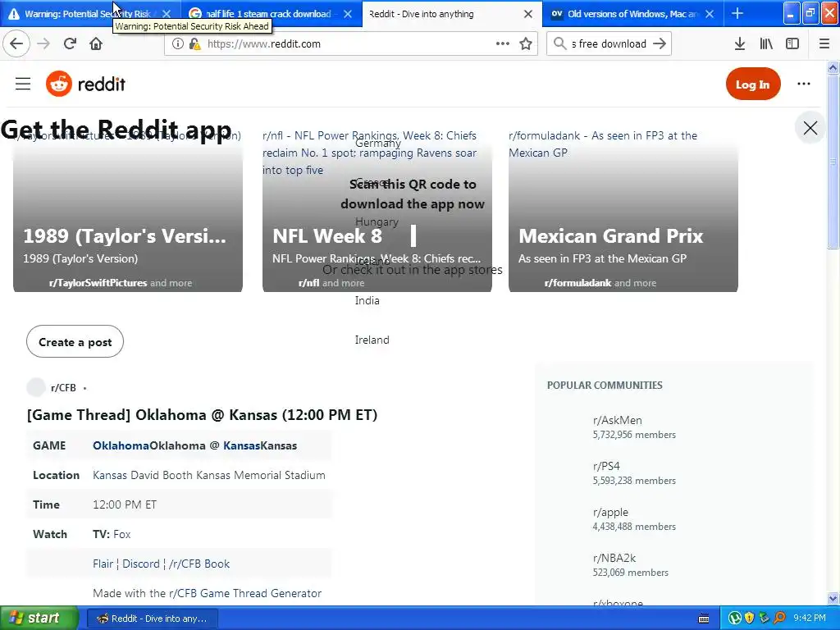Click the Forward navigation arrow
The width and height of the screenshot is (840, 630).
(x=43, y=44)
